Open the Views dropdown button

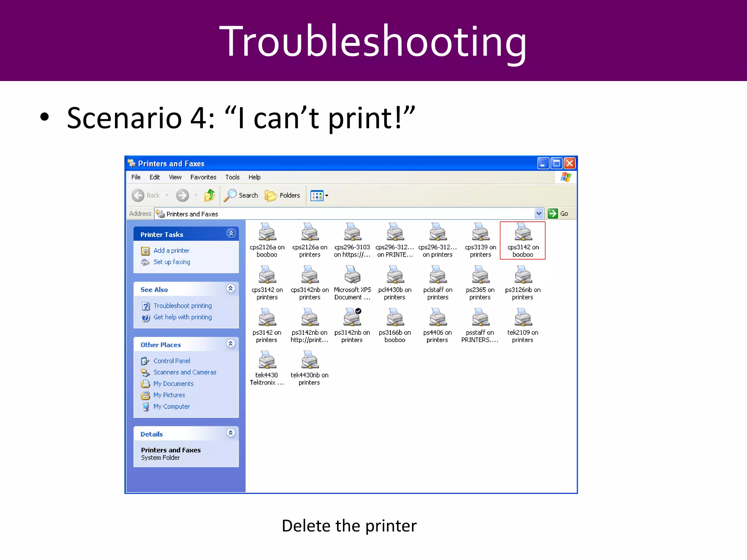(320, 195)
